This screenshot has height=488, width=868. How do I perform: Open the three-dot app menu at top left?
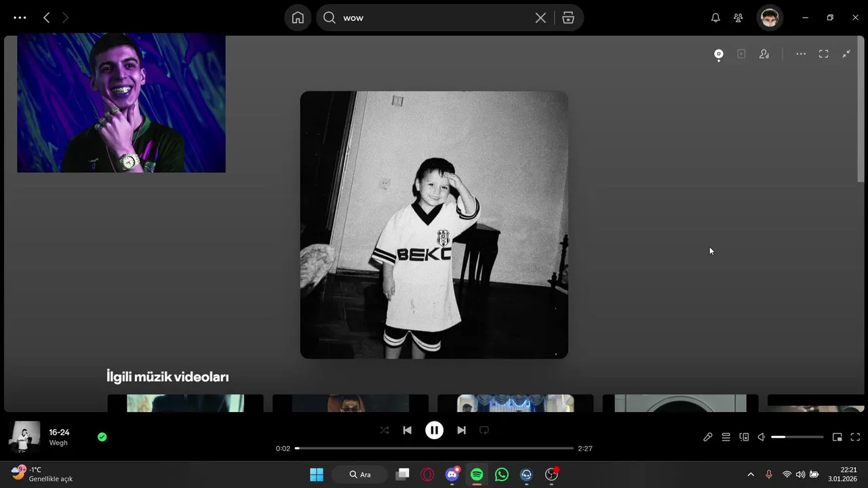coord(20,18)
